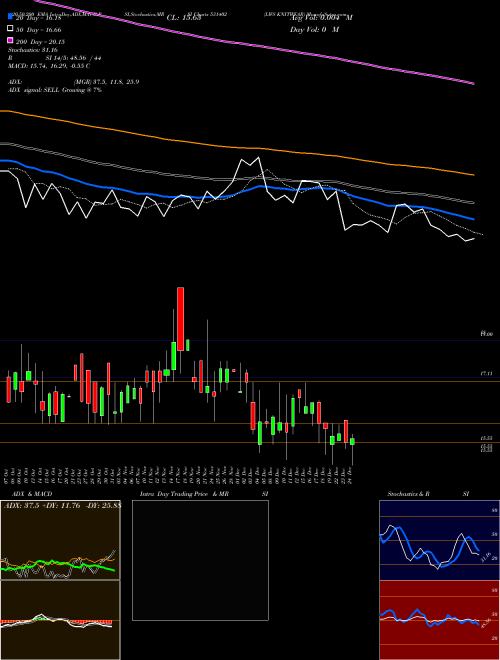Click the empty Intra Day Trading Price panel

tap(200, 560)
